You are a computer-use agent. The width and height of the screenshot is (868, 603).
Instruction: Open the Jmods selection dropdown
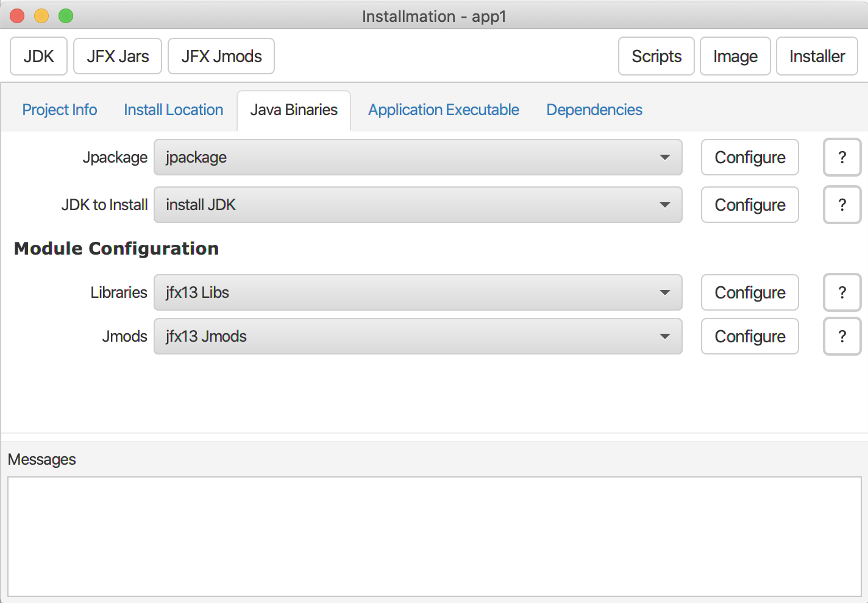418,336
